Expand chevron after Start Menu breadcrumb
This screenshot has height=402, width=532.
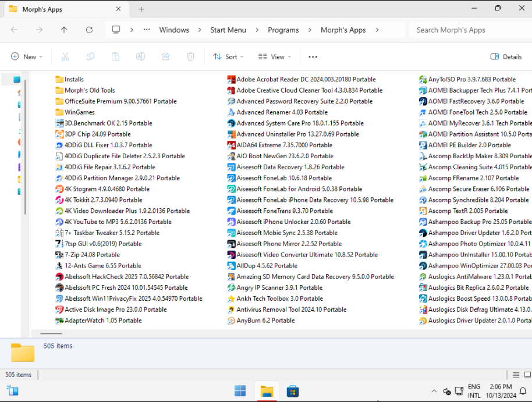point(257,30)
